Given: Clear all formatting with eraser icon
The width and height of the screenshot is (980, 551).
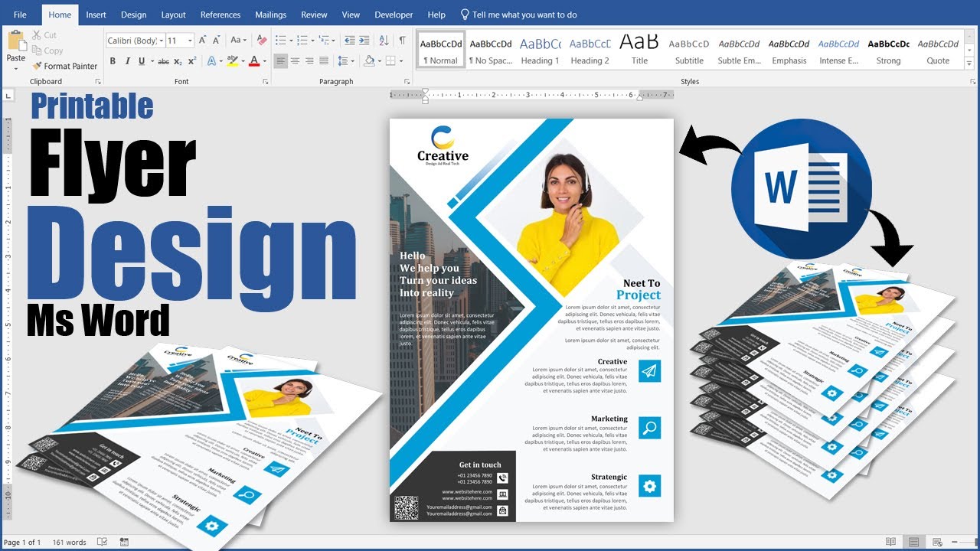Looking at the screenshot, I should click(262, 41).
